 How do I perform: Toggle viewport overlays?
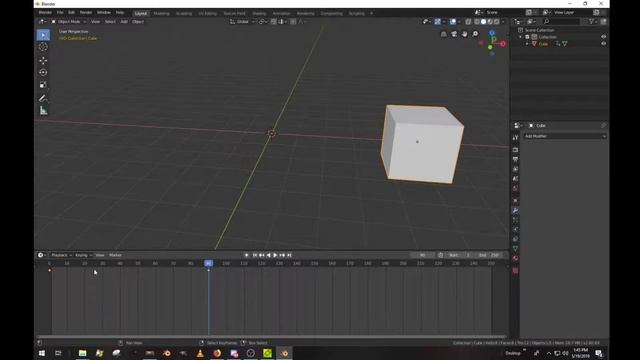pyautogui.click(x=453, y=22)
